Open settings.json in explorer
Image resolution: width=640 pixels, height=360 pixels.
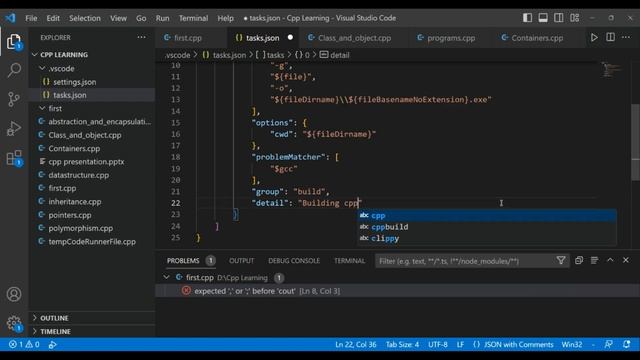click(x=75, y=82)
